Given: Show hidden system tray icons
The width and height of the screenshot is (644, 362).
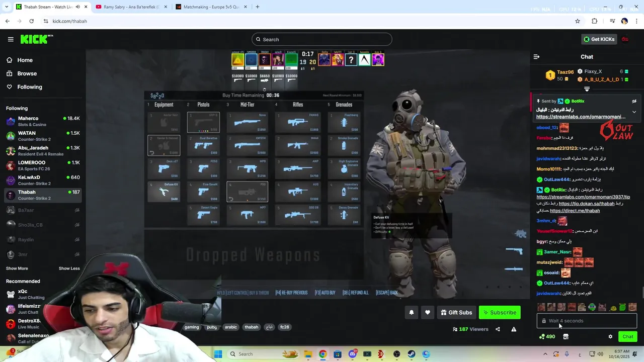Looking at the screenshot, I should point(545,354).
